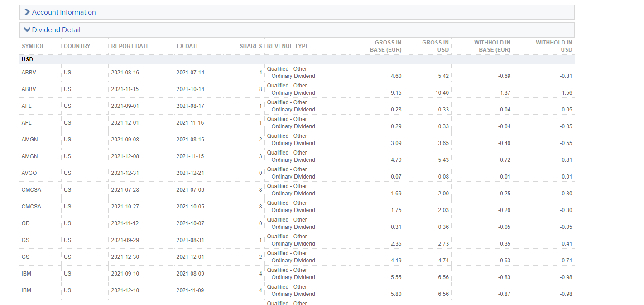Select ex date 2021-08-17

190,106
